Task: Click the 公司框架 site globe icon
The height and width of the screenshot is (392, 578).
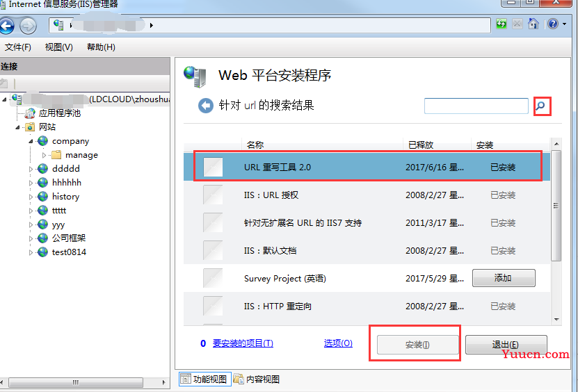Action: [42, 238]
